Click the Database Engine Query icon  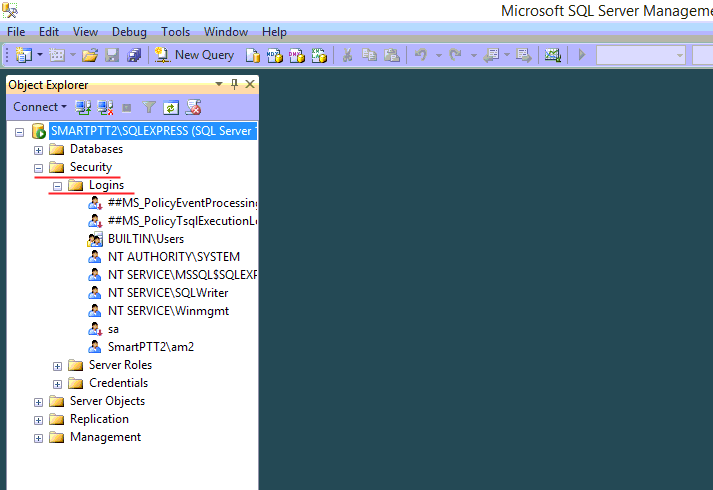pos(253,55)
